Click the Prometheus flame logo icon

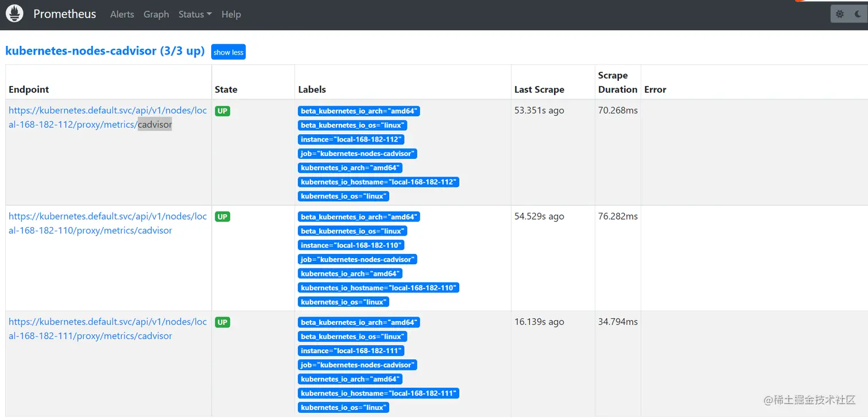14,14
